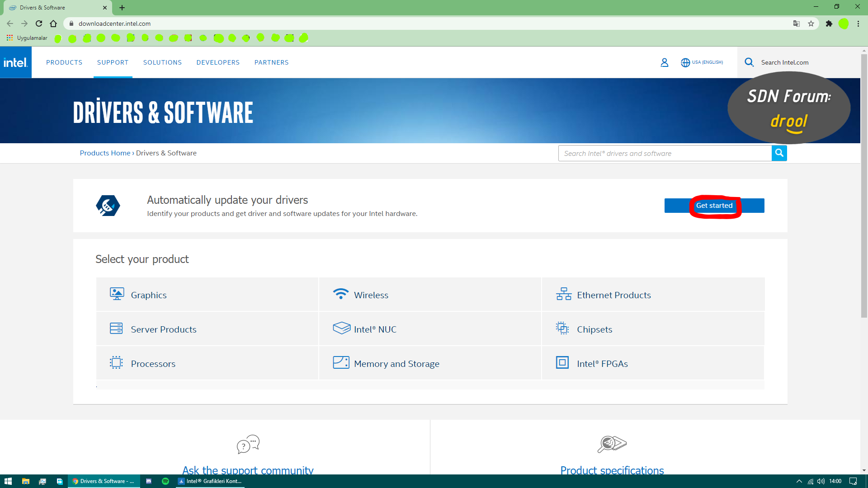868x488 pixels.
Task: Click the Search Intel drivers and software field
Action: (665, 153)
